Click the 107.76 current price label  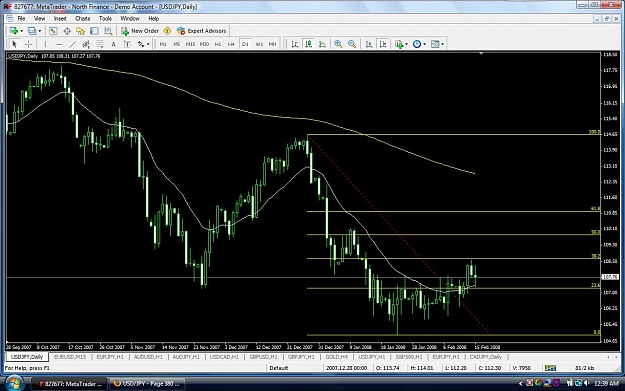tap(610, 277)
